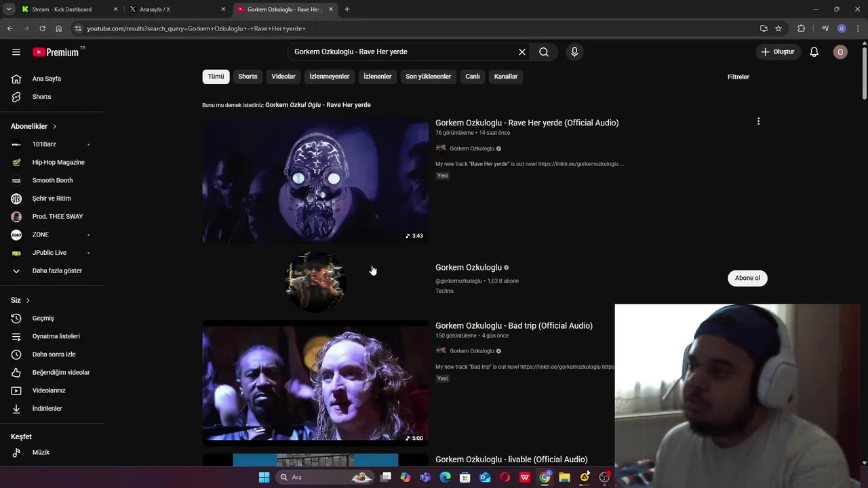Open Opera browser from taskbar
The image size is (868, 488).
point(505,477)
